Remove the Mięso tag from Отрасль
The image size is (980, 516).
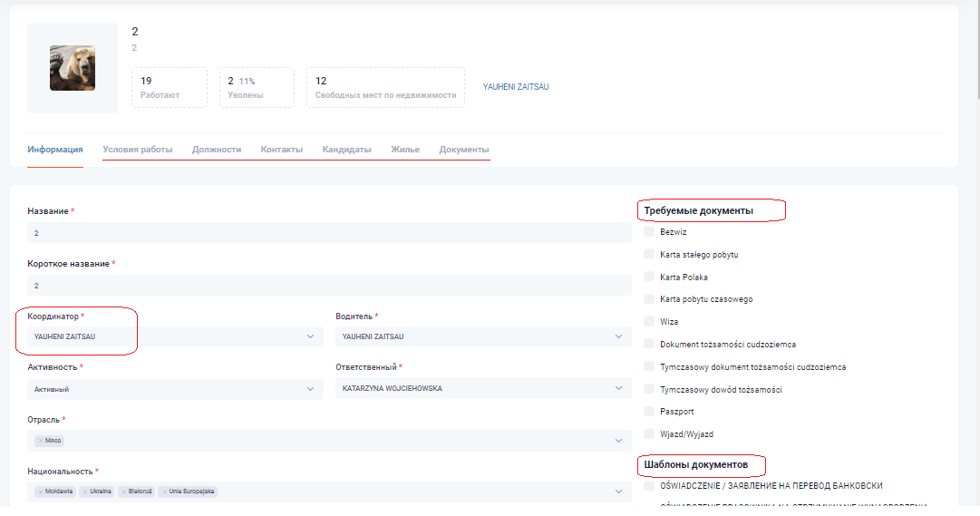[40, 441]
